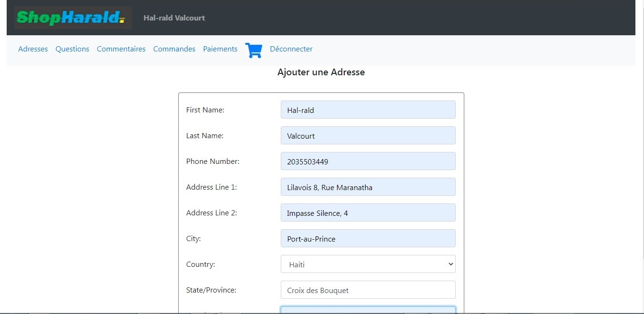Viewport: 644px width, 314px height.
Task: Open the Commentaires link
Action: (x=121, y=49)
